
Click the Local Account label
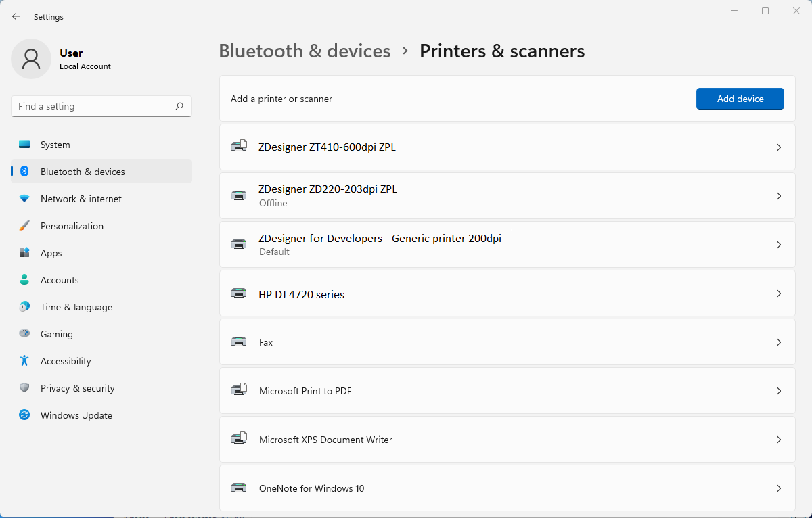pyautogui.click(x=85, y=66)
